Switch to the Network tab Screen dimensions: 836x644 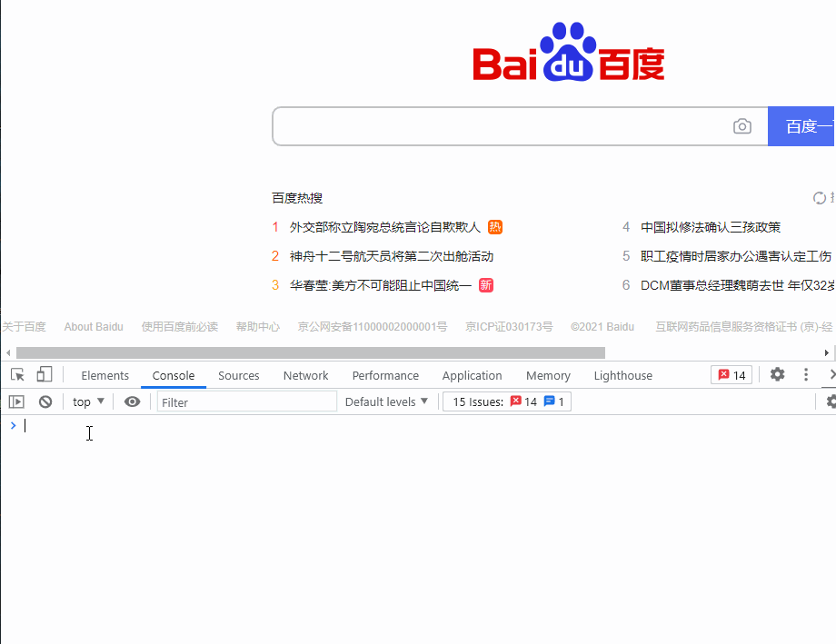click(x=305, y=375)
